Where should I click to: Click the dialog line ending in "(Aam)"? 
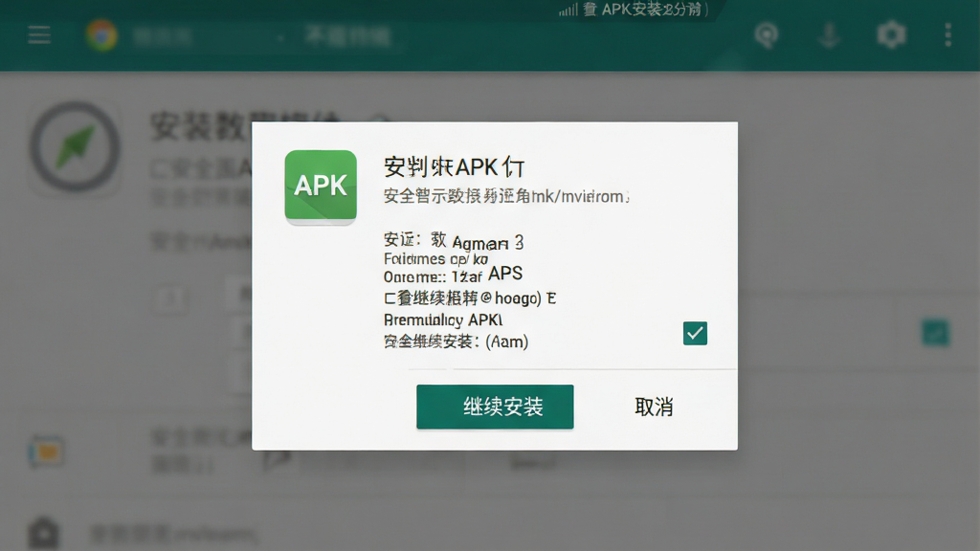click(456, 342)
